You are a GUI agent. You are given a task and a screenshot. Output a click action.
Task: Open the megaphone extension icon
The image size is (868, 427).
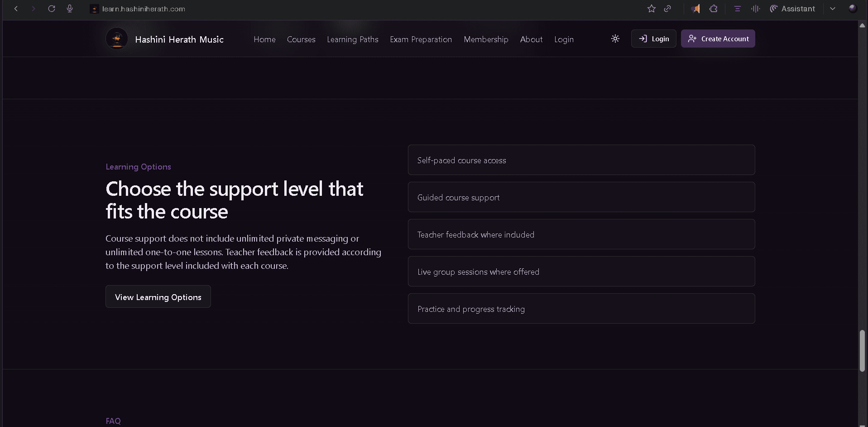tap(696, 9)
